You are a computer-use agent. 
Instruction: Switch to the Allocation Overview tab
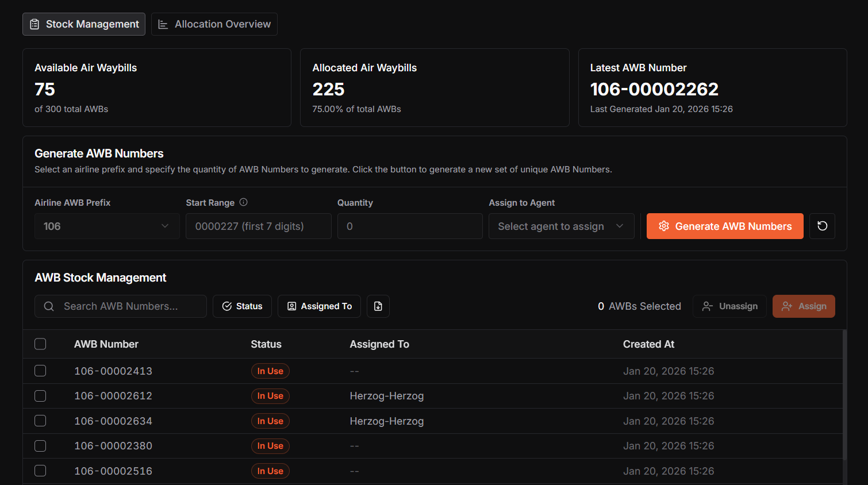[214, 24]
